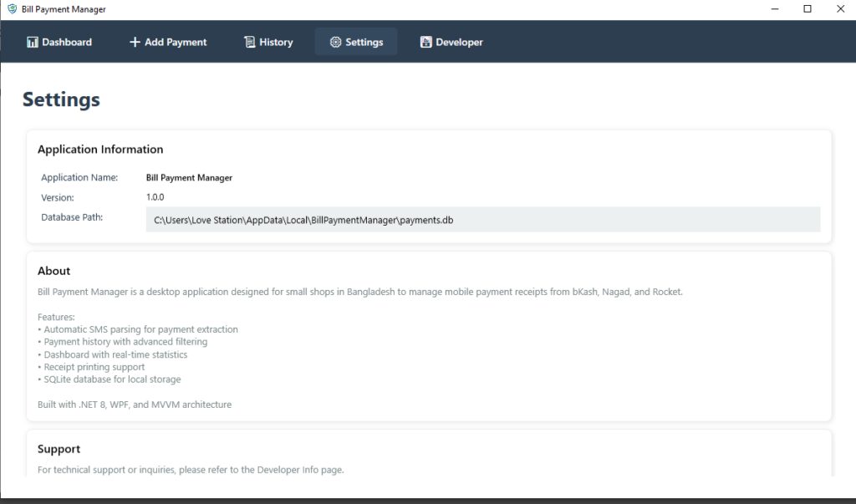Click the Support section heading
The height and width of the screenshot is (504, 856).
pyautogui.click(x=59, y=449)
